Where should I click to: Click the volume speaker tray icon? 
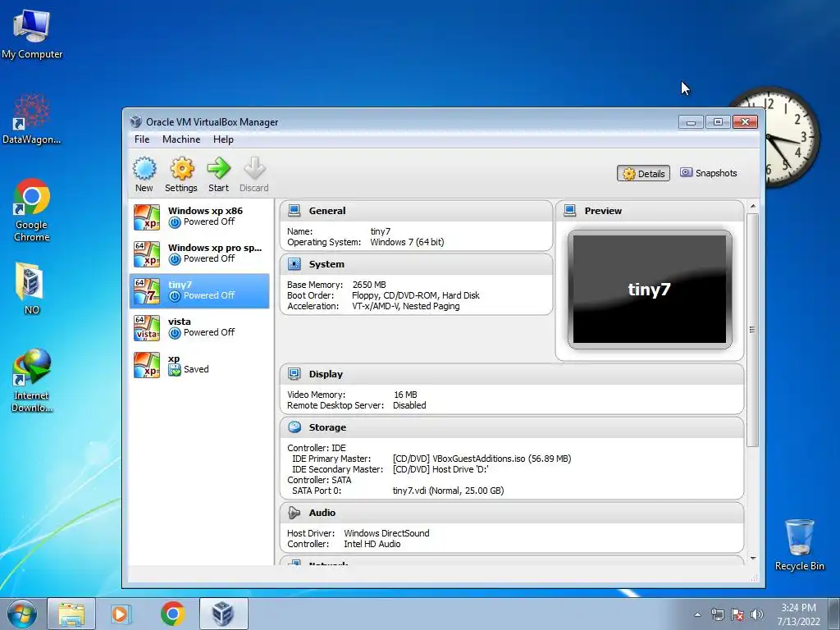pos(757,614)
